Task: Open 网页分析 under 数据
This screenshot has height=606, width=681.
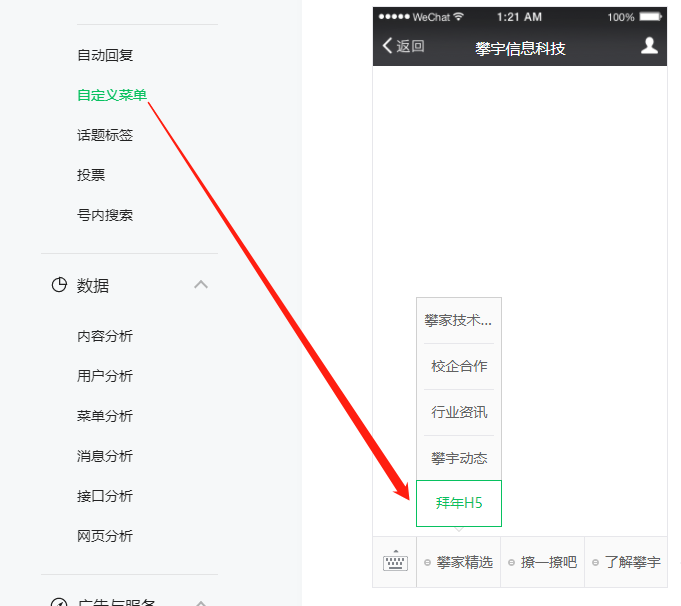Action: [x=105, y=536]
